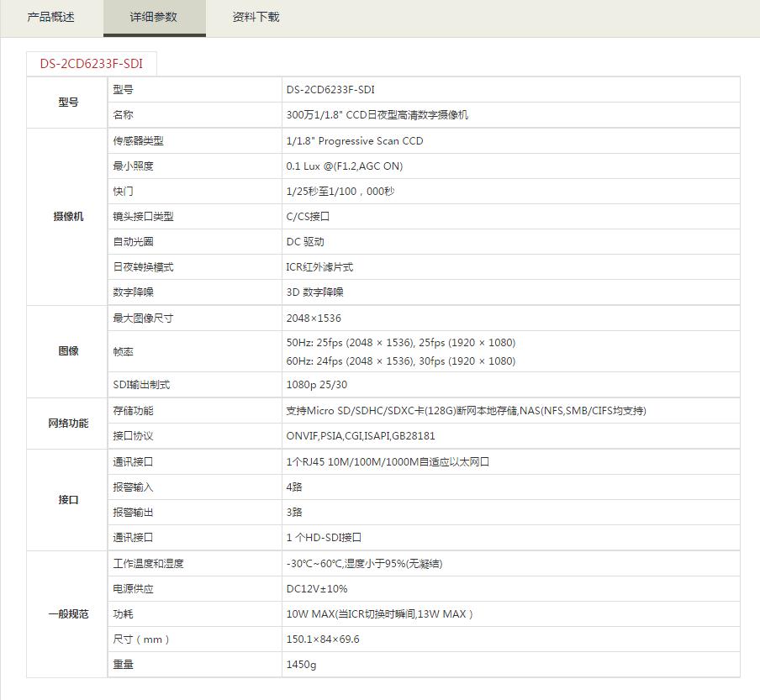Viewport: 760px width, 700px height.
Task: Click the 1450g weight value
Action: [301, 665]
